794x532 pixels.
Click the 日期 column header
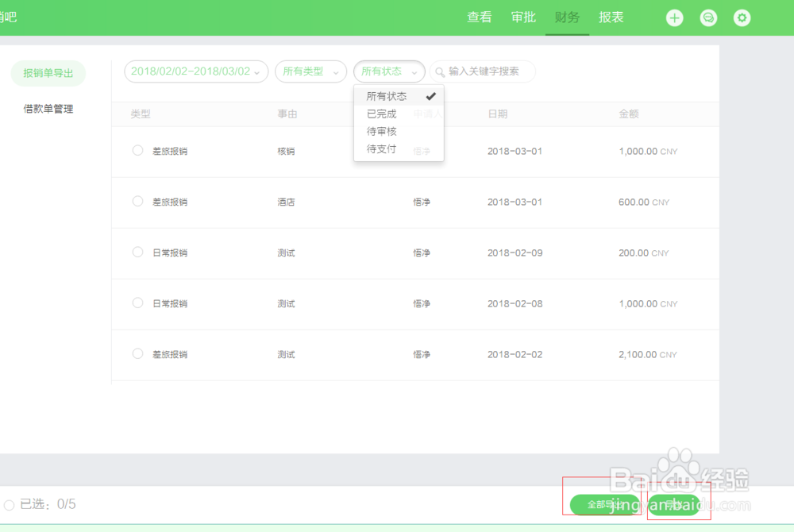point(497,114)
